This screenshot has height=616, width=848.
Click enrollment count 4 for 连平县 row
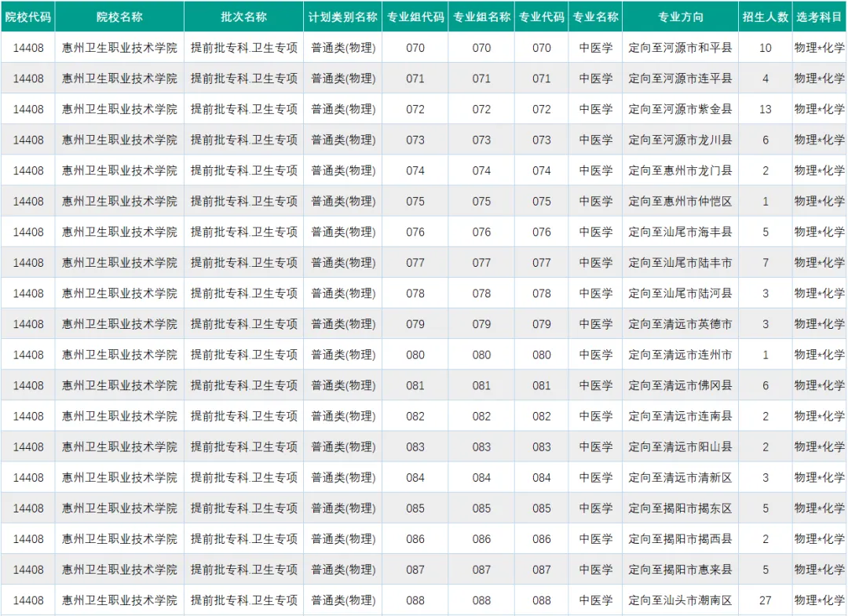click(x=766, y=78)
